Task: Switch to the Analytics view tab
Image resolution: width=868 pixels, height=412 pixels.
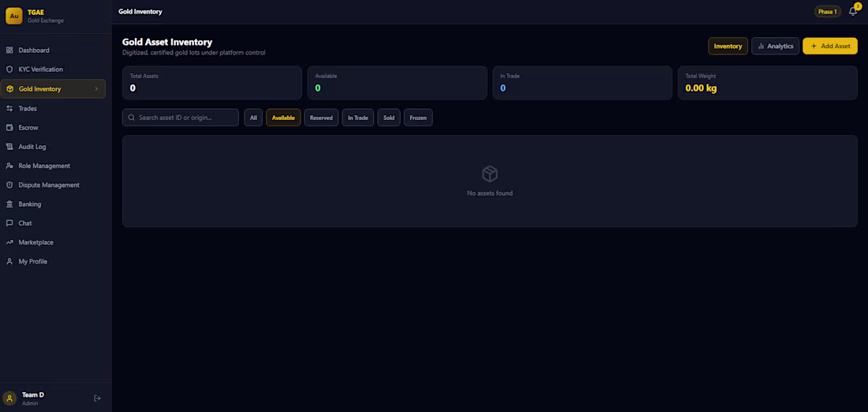Action: click(775, 47)
